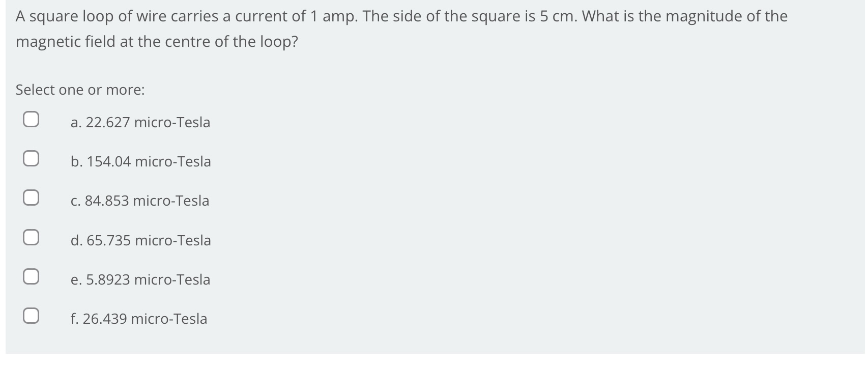This screenshot has height=365, width=868.
Task: Click the 'Select one or more' prompt
Action: (x=80, y=90)
